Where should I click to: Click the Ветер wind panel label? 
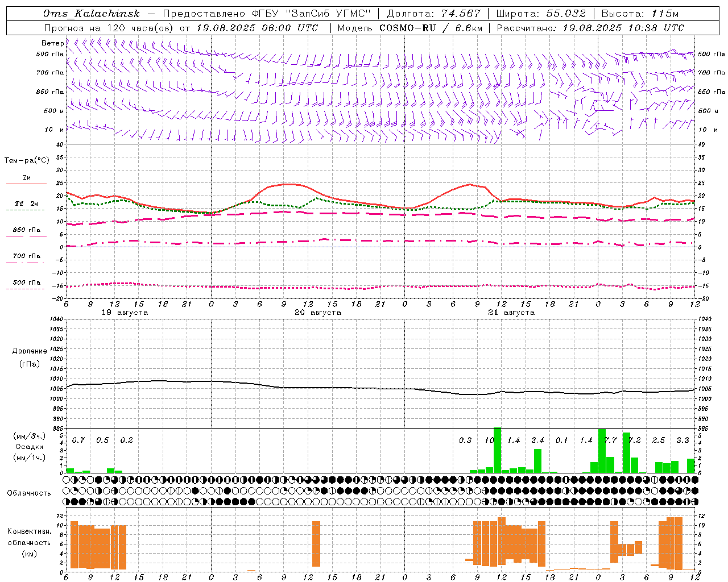tap(52, 43)
